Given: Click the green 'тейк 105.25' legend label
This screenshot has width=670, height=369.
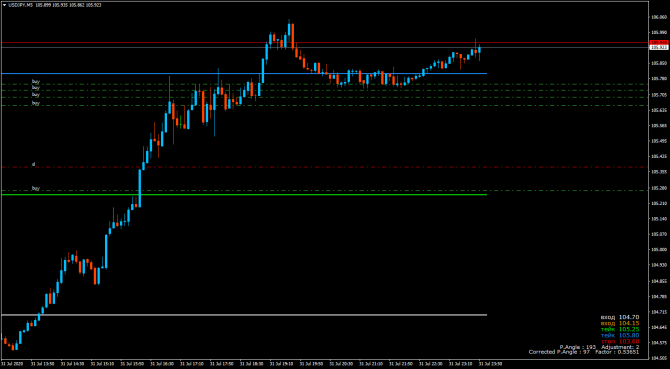Looking at the screenshot, I should 620,329.
